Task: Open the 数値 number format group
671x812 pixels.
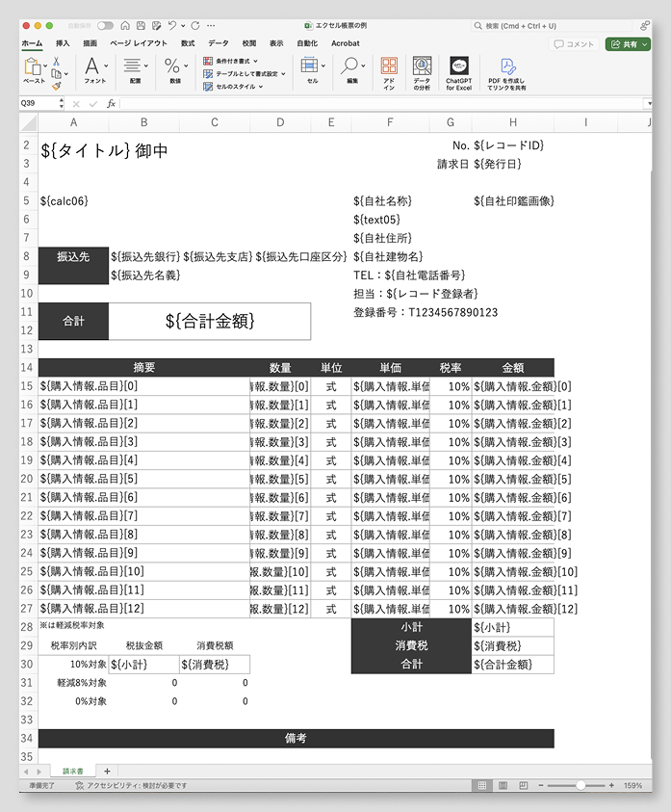Action: tap(175, 70)
